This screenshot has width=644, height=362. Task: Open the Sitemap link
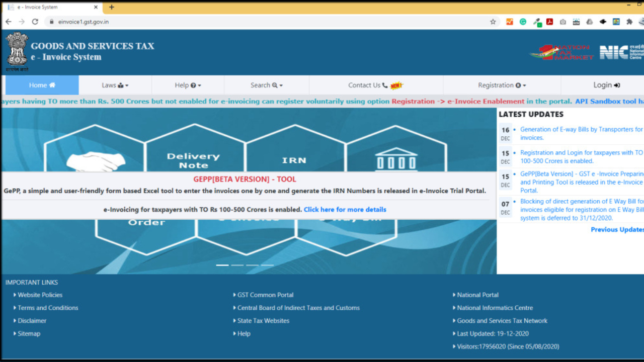point(29,334)
